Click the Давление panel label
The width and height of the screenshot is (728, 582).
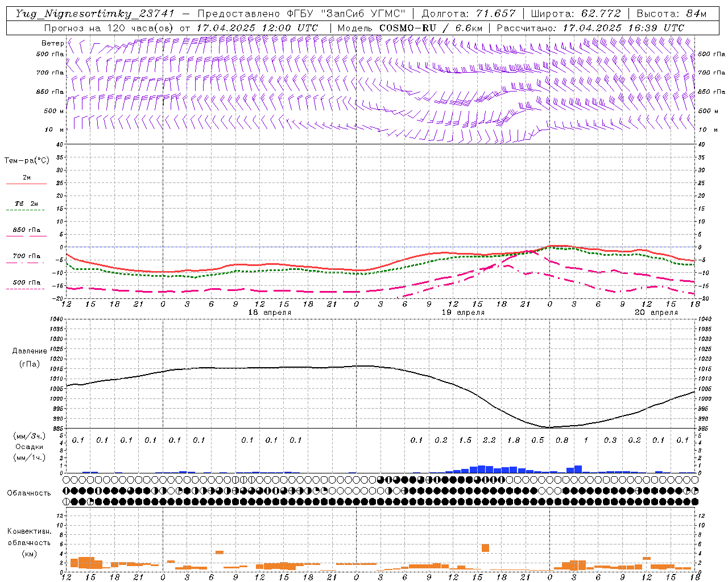[x=30, y=351]
